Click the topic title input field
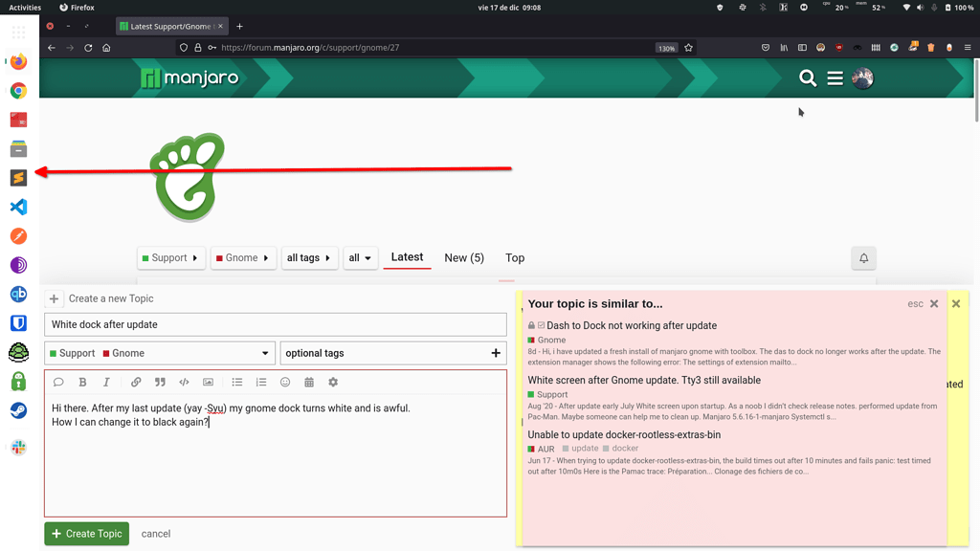980x551 pixels. point(276,325)
